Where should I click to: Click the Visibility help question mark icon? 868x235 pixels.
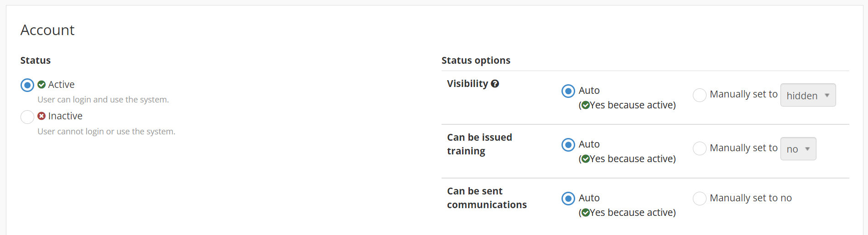[495, 84]
